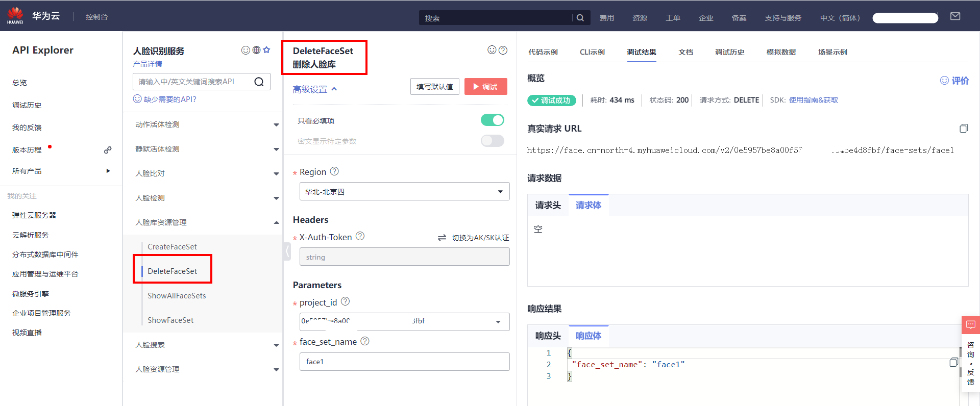Open 我的反馈 in left sidebar
This screenshot has width=980, height=406.
coord(27,128)
